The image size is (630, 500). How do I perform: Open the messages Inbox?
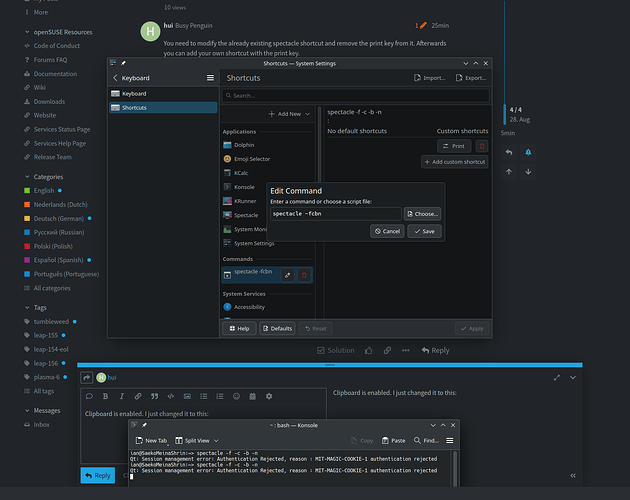pos(37,424)
